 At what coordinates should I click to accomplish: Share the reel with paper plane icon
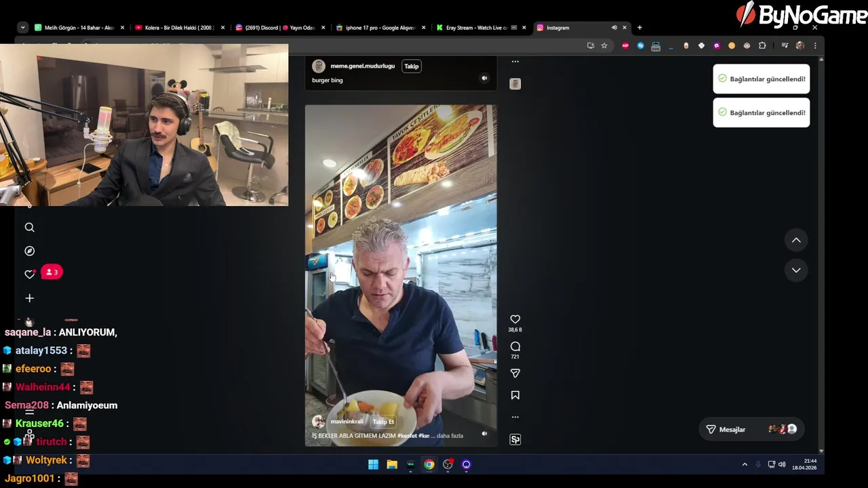point(515,373)
